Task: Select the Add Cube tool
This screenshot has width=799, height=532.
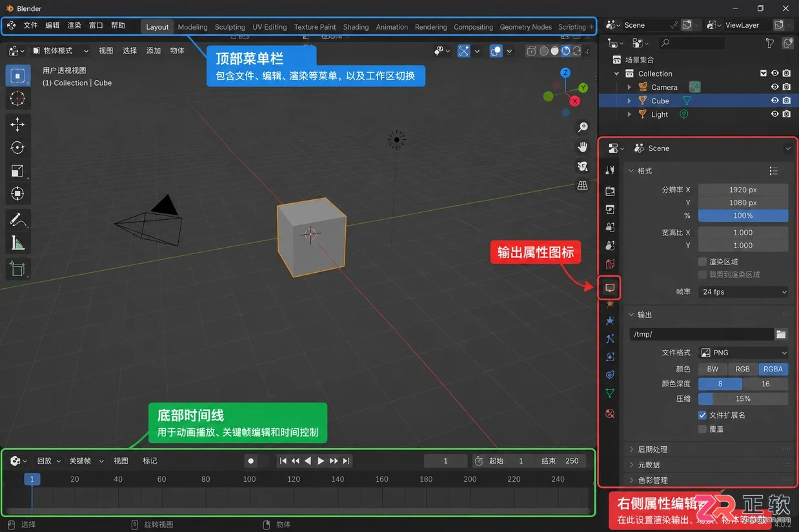Action: pos(17,269)
